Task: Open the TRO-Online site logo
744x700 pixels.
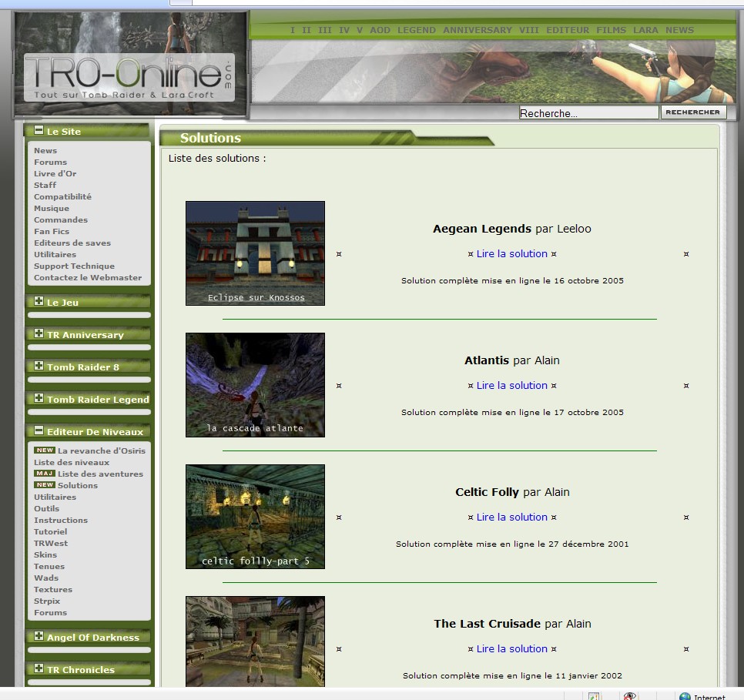Action: (x=129, y=77)
